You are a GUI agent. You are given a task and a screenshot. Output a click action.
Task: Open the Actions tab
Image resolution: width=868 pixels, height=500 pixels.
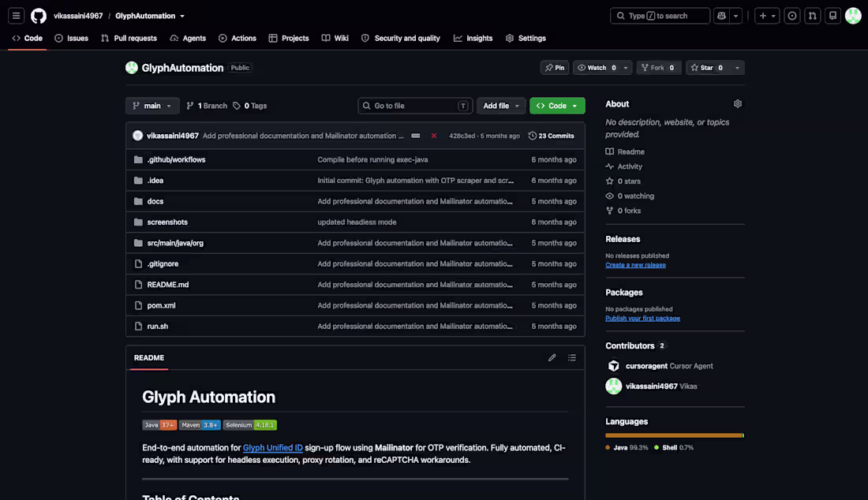pyautogui.click(x=237, y=38)
